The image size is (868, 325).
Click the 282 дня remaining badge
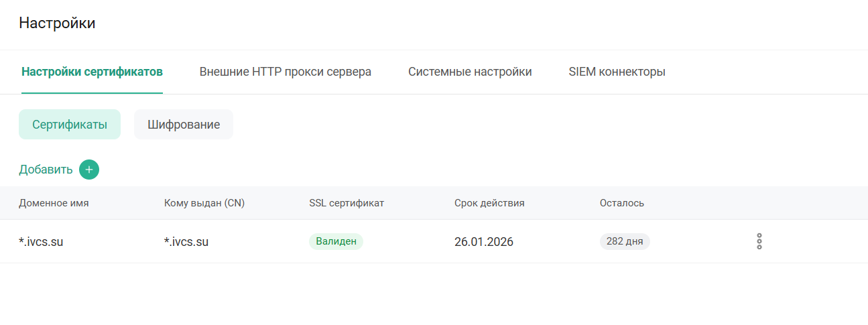click(x=625, y=241)
